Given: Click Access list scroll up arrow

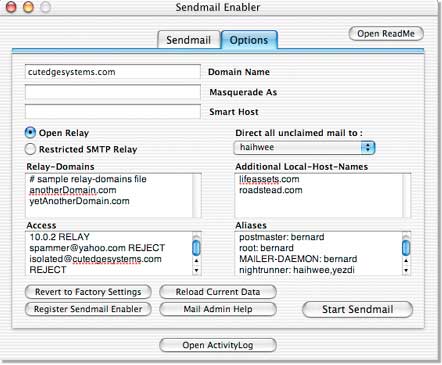Looking at the screenshot, I should tap(197, 261).
